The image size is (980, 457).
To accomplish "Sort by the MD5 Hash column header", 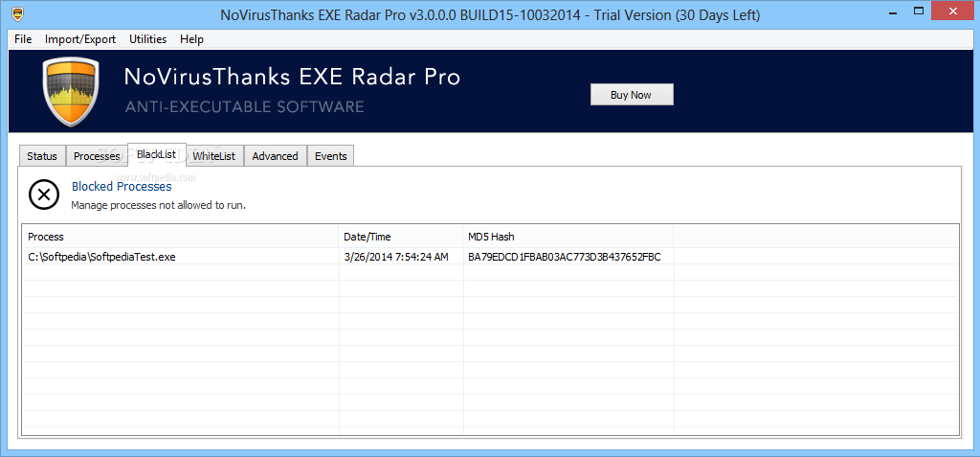I will pos(568,237).
